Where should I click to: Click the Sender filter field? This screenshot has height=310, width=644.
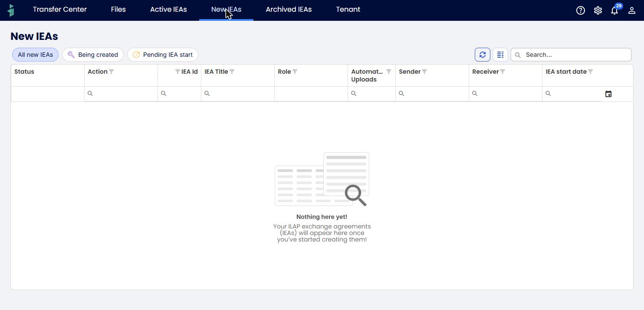click(x=432, y=94)
